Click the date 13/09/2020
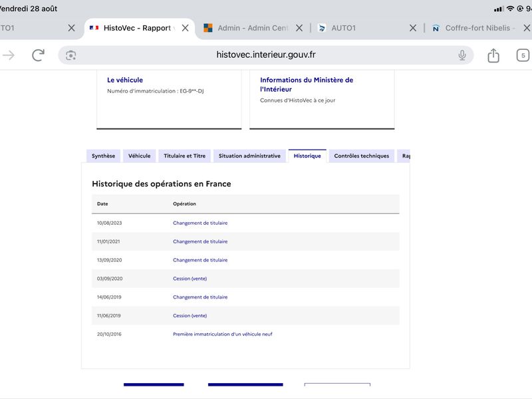This screenshot has width=532, height=399. point(109,260)
